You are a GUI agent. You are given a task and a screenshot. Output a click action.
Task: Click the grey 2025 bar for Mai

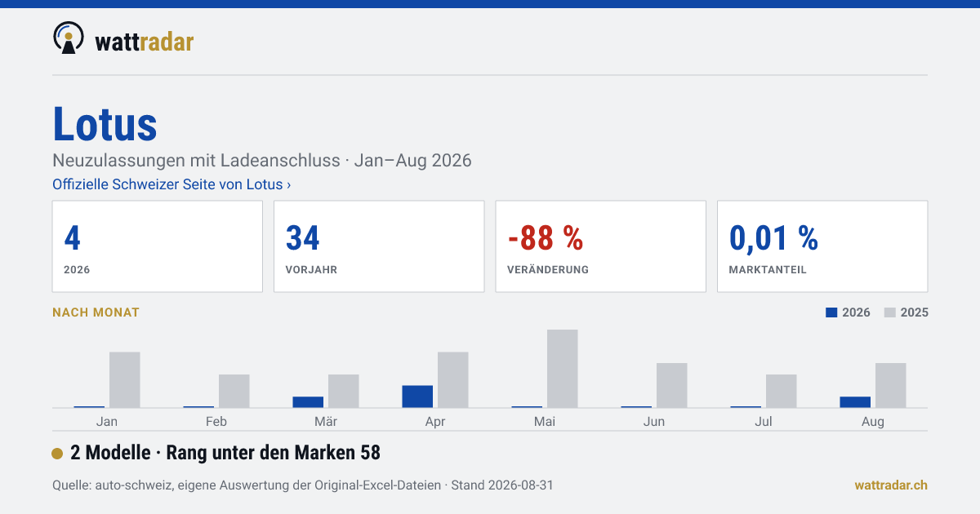point(563,369)
